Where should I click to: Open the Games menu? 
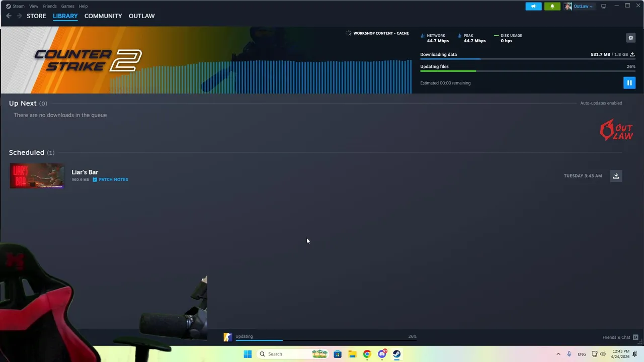tap(67, 6)
